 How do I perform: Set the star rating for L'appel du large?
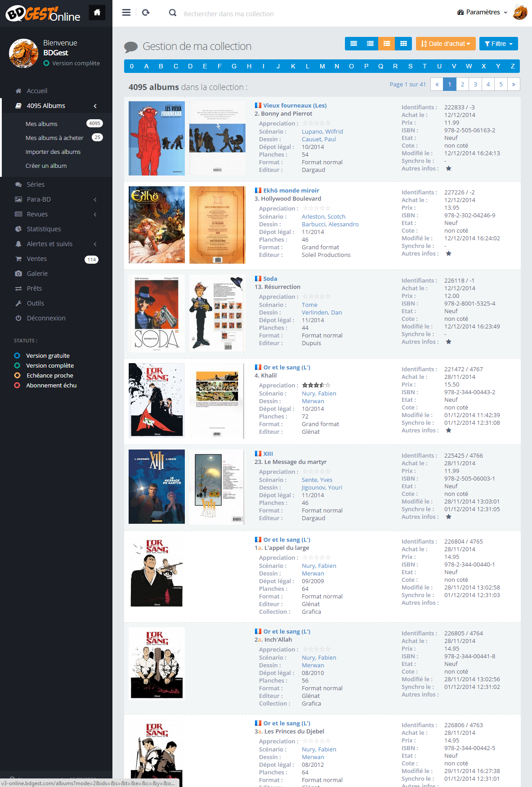pyautogui.click(x=316, y=558)
